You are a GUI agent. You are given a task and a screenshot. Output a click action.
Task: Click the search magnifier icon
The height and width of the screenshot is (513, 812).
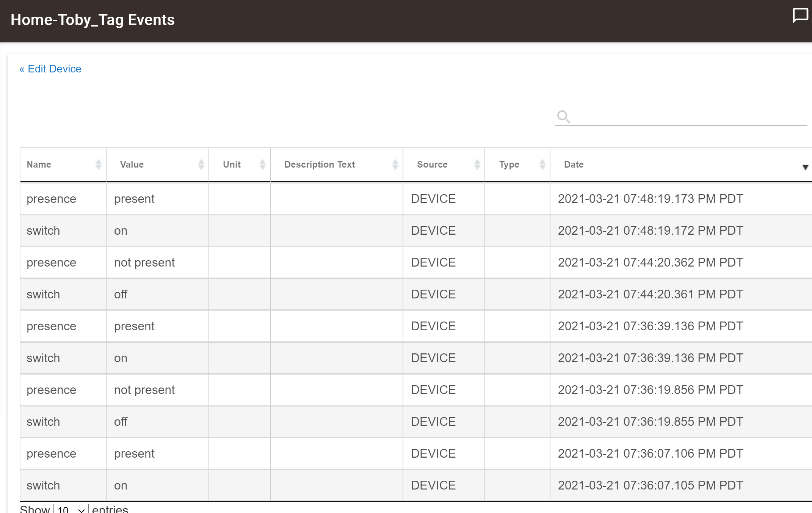tap(563, 116)
